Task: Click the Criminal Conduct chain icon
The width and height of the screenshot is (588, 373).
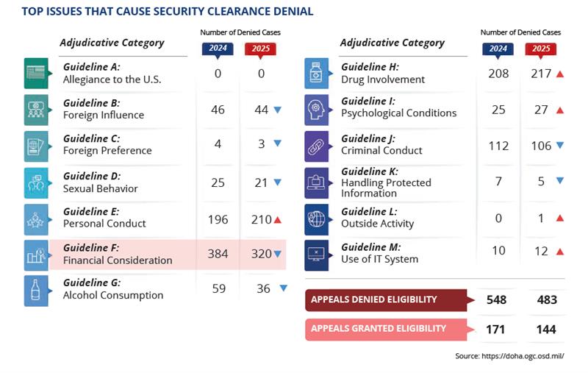Action: 316,146
